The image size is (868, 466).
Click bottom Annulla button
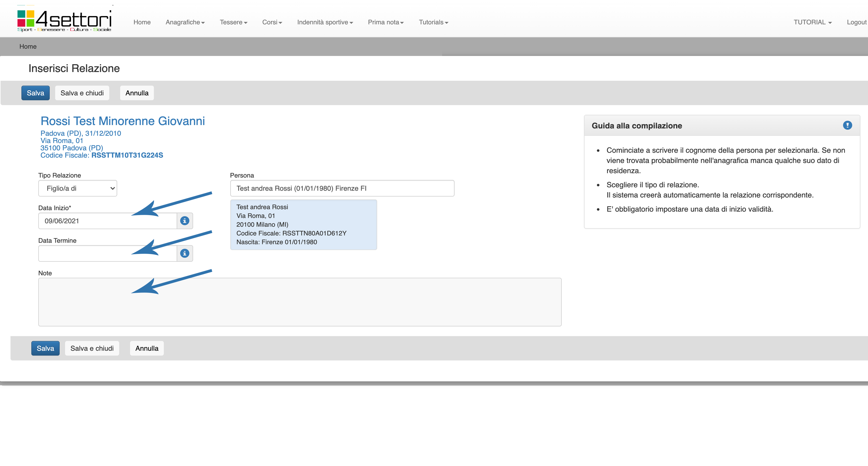[147, 348]
